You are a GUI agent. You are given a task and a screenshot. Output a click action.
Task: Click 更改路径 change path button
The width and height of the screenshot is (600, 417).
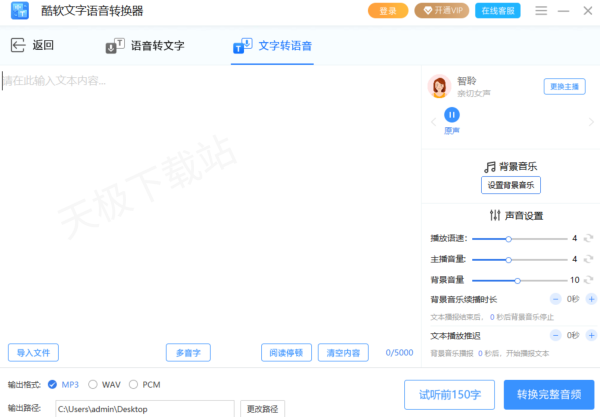262,409
